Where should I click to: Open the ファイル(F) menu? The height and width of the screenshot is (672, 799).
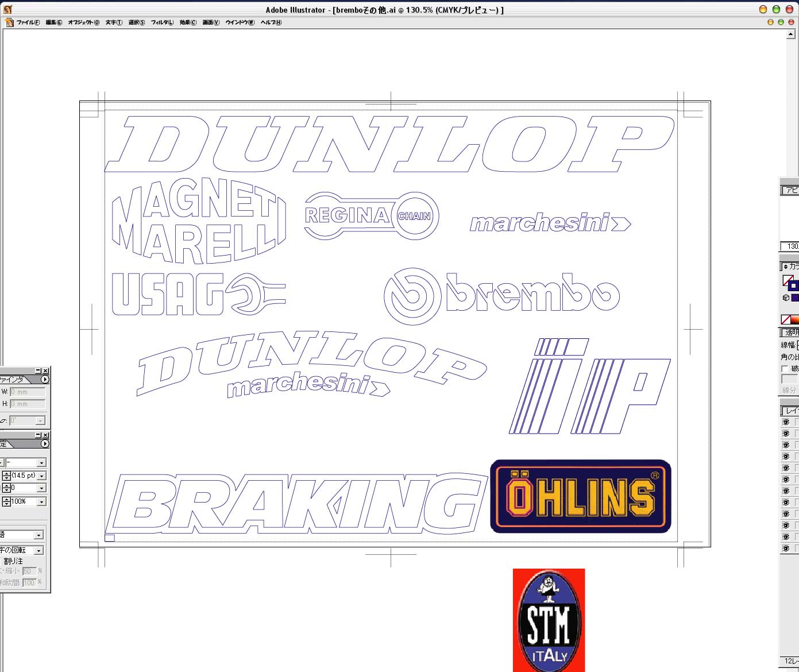click(x=28, y=22)
